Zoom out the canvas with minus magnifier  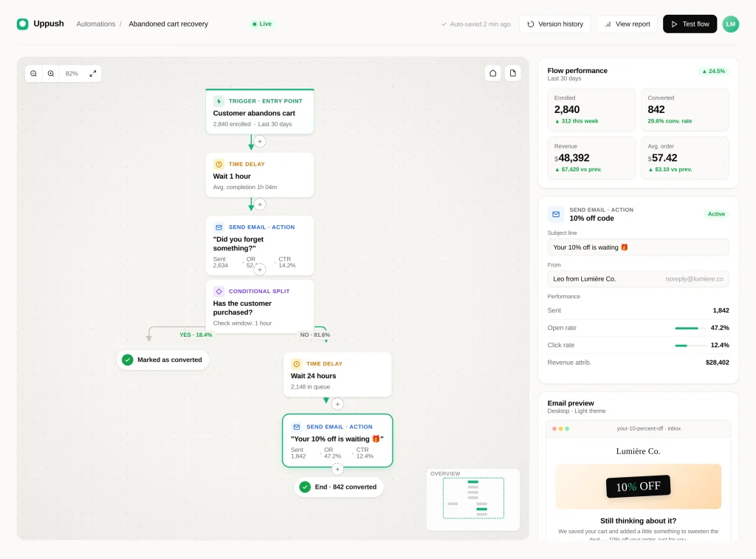(x=33, y=74)
